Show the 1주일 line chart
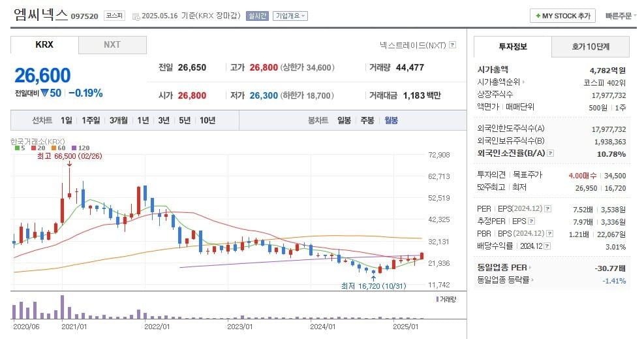The width and height of the screenshot is (644, 339). pyautogui.click(x=91, y=120)
